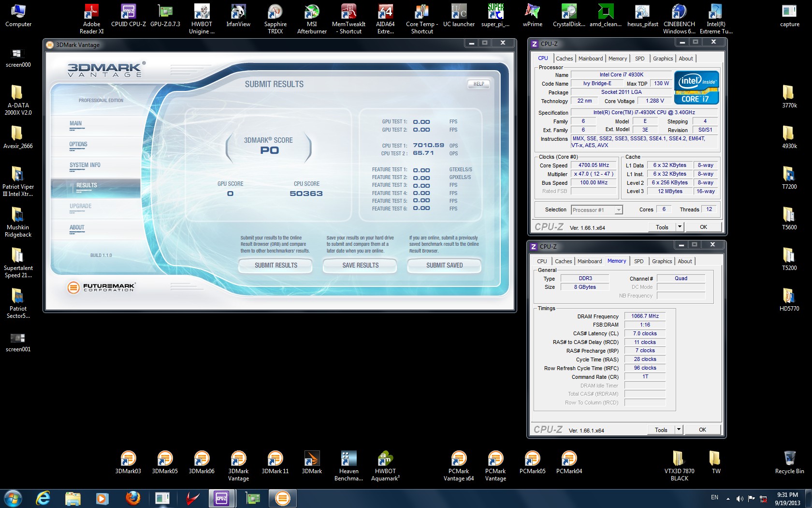Click the taskbar clock showing 9:31 PM
812x508 pixels.
click(x=787, y=499)
